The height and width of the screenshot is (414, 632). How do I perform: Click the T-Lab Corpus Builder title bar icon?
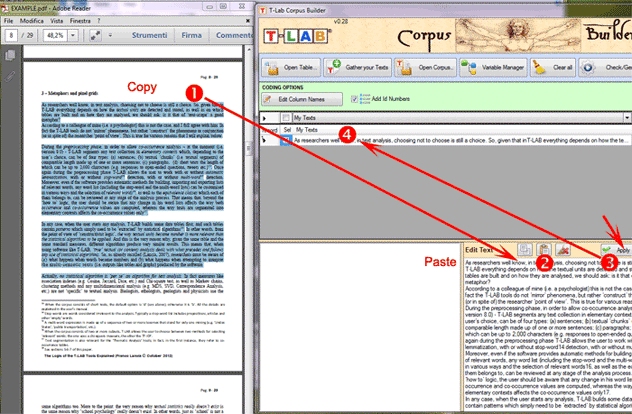click(263, 10)
